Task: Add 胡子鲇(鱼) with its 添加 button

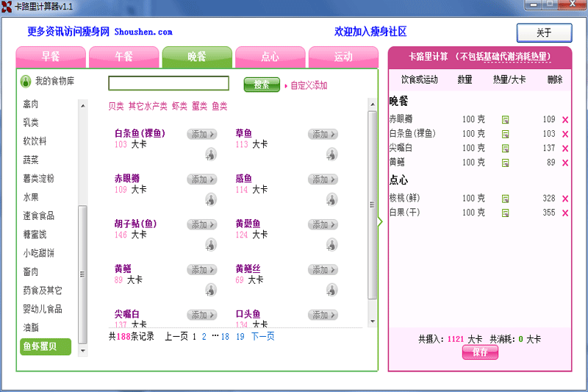Action: (202, 225)
